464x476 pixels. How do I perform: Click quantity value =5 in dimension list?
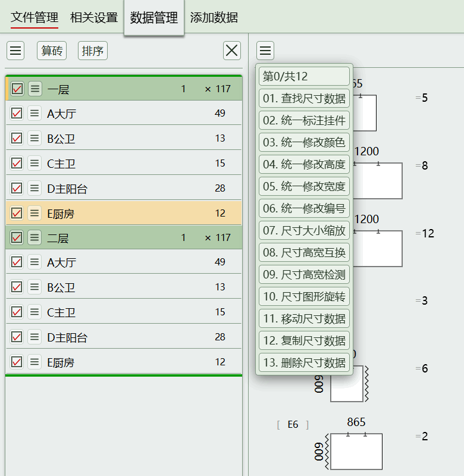[422, 98]
